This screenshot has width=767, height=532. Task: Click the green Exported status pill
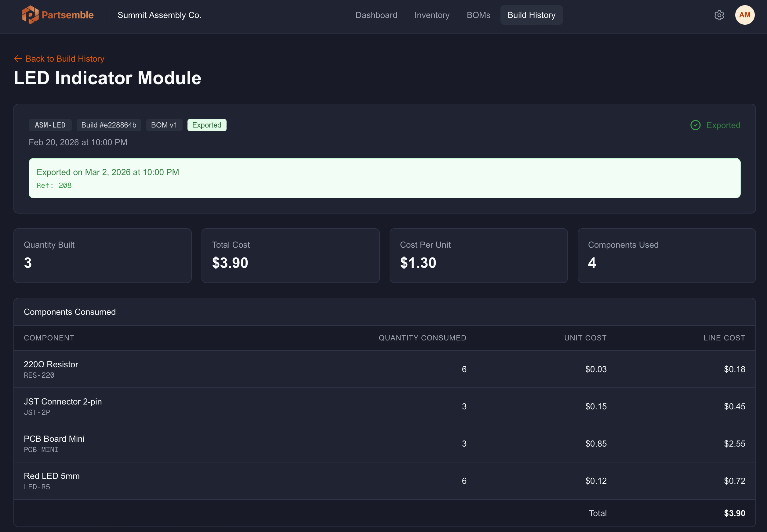(x=207, y=125)
